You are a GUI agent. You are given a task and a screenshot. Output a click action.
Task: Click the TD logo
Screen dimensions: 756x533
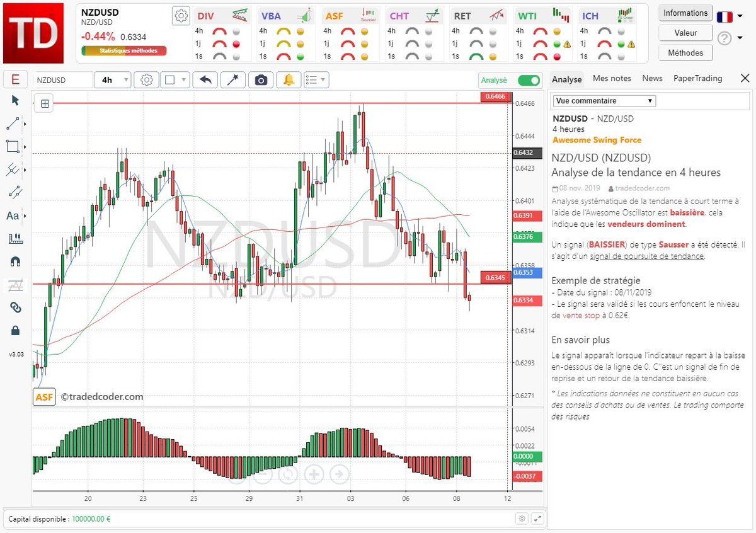pyautogui.click(x=33, y=33)
